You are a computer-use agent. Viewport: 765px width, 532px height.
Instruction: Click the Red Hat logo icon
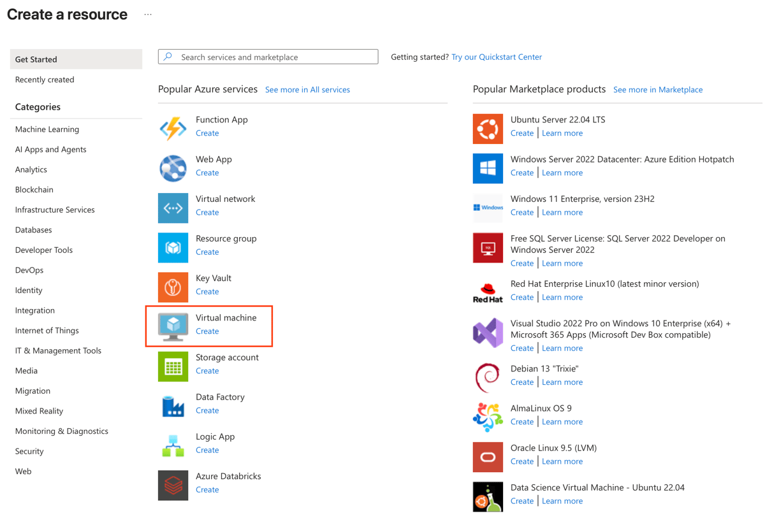[x=488, y=292]
